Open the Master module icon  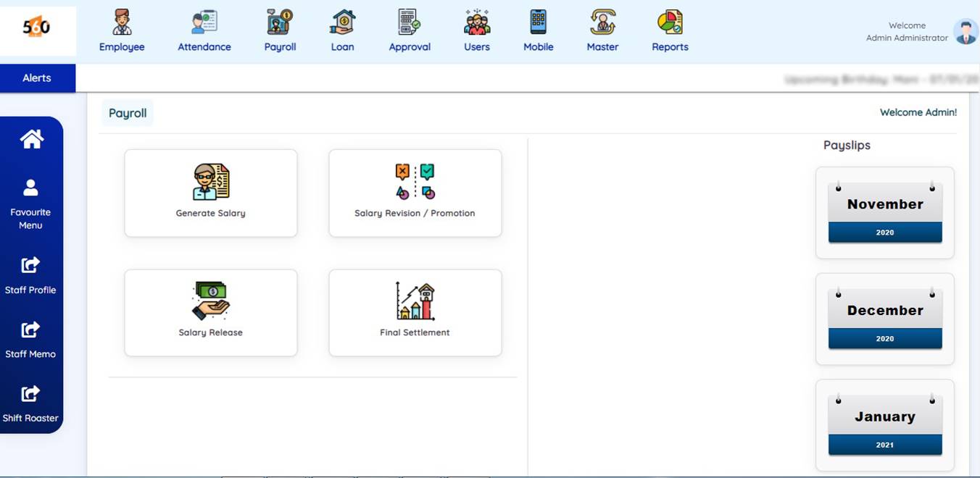click(x=602, y=23)
